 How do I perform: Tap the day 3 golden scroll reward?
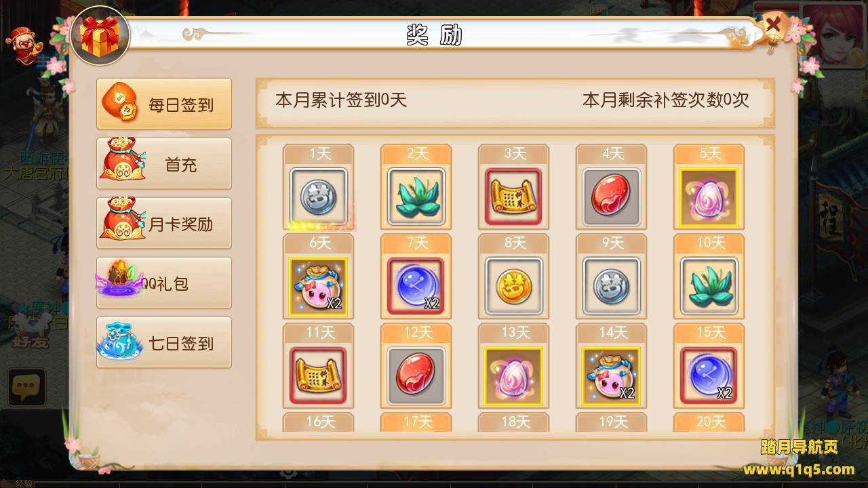[513, 197]
